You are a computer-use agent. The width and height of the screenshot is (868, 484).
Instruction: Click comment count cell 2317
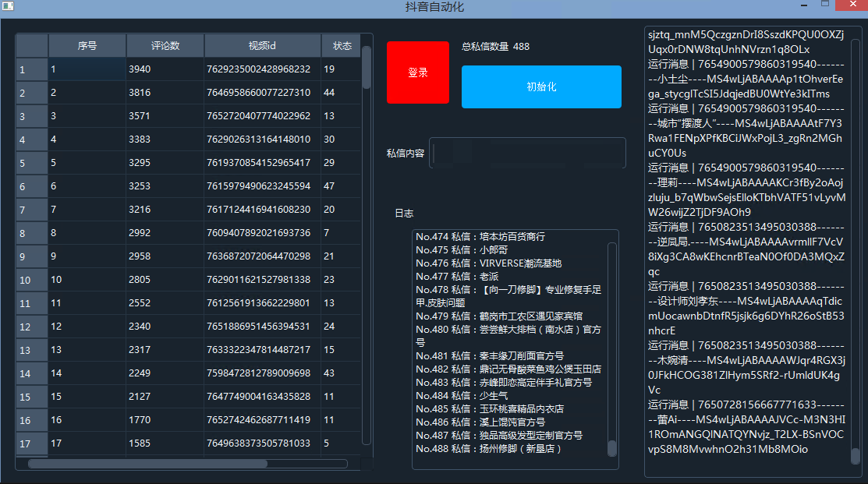click(165, 350)
